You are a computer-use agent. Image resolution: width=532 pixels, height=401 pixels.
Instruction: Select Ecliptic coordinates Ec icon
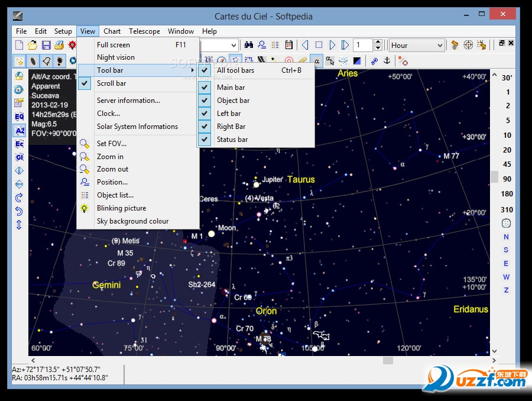pyautogui.click(x=20, y=144)
